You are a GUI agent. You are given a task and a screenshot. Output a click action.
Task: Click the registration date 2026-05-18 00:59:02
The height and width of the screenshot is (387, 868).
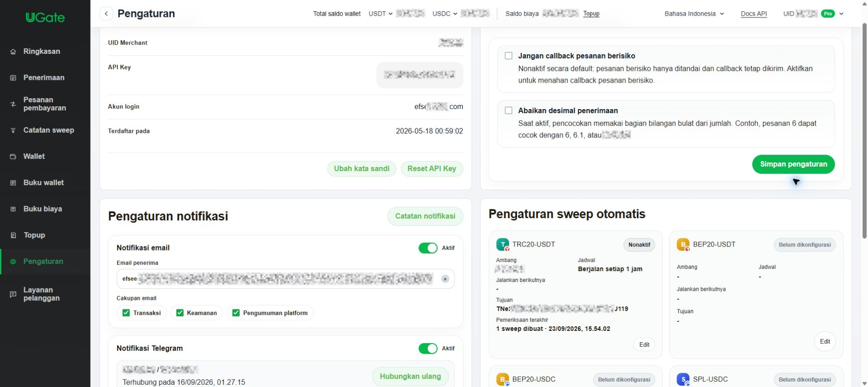pos(429,131)
